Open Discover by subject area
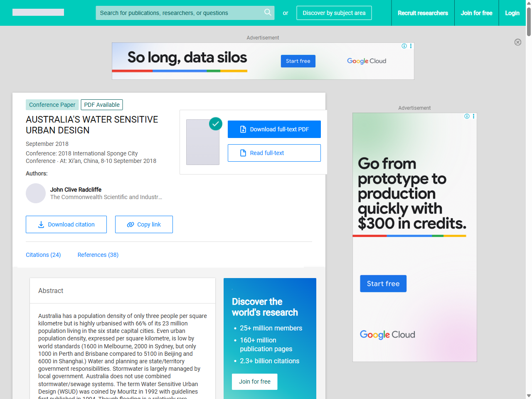The height and width of the screenshot is (399, 532). pyautogui.click(x=334, y=13)
